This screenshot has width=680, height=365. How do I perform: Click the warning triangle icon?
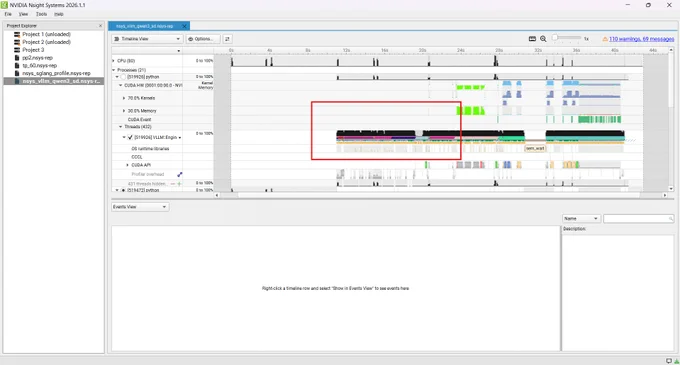tap(605, 39)
